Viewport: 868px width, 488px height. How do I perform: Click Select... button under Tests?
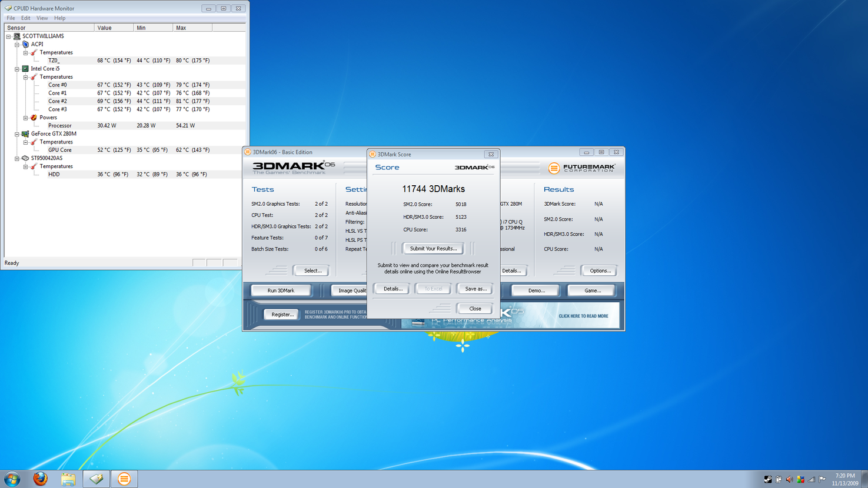[x=312, y=271]
